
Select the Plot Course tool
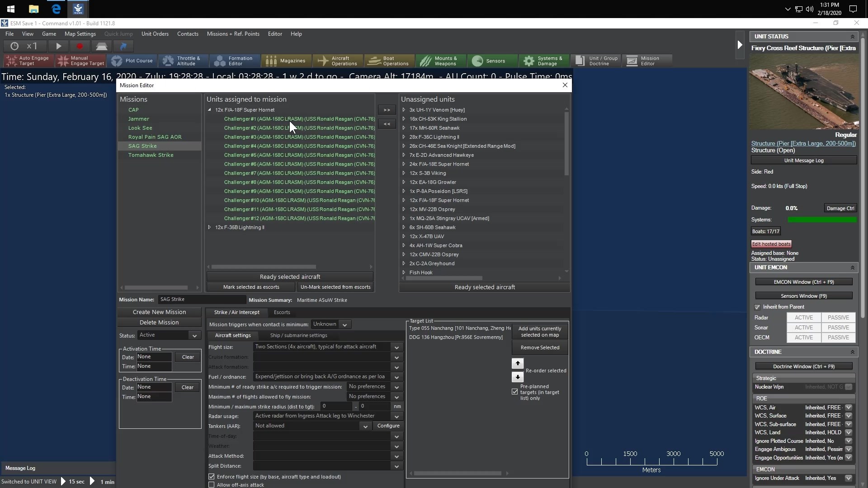coord(132,61)
